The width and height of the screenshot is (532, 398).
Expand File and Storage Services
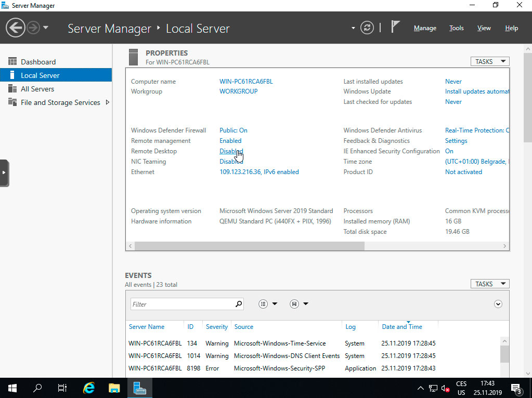pos(108,102)
